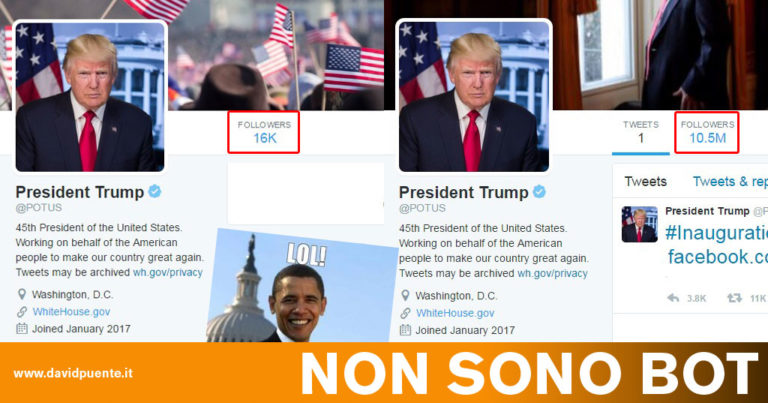
Task: Click the left profile picture
Action: 90,97
